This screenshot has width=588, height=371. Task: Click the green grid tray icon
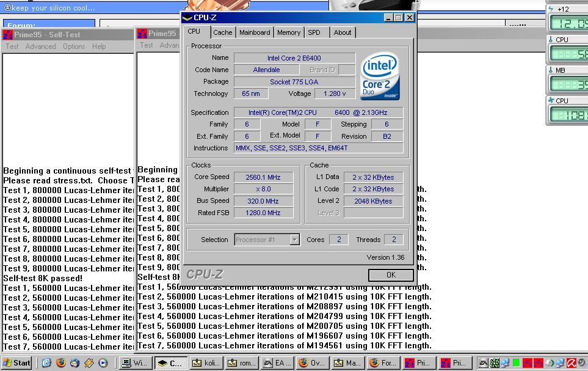(495, 362)
